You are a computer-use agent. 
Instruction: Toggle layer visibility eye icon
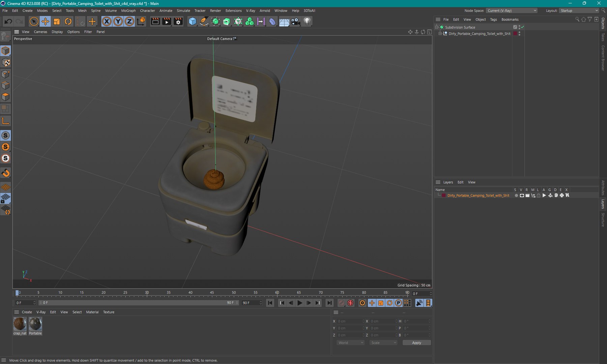click(522, 195)
